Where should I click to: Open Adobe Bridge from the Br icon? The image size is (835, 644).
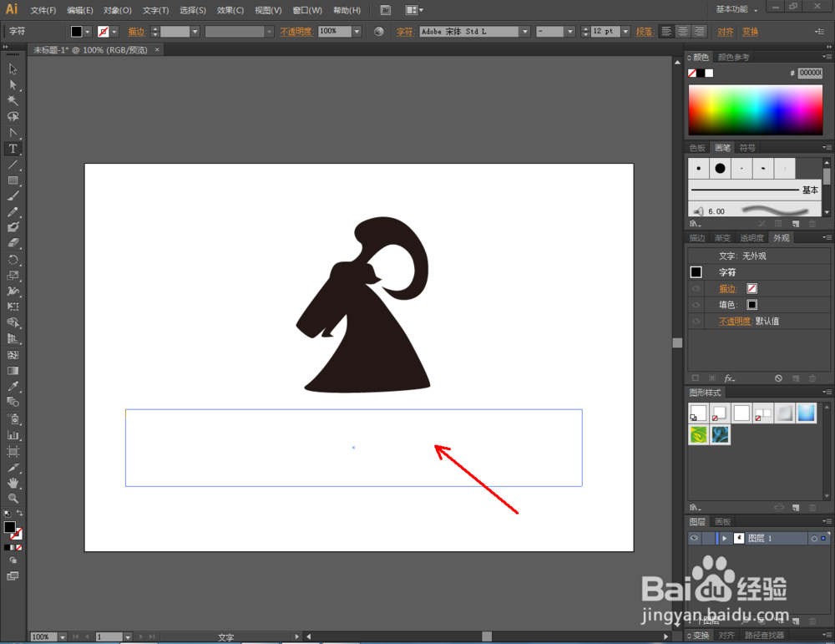pyautogui.click(x=386, y=10)
